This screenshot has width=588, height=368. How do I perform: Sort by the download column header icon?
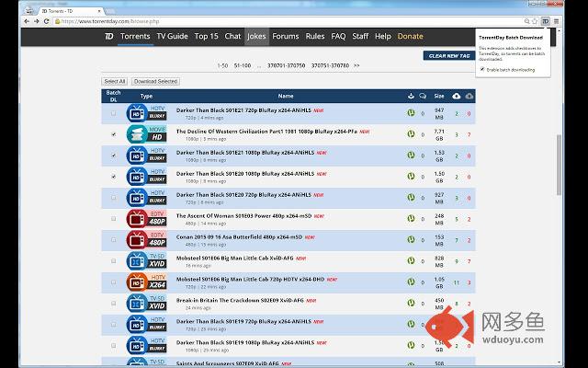(411, 96)
